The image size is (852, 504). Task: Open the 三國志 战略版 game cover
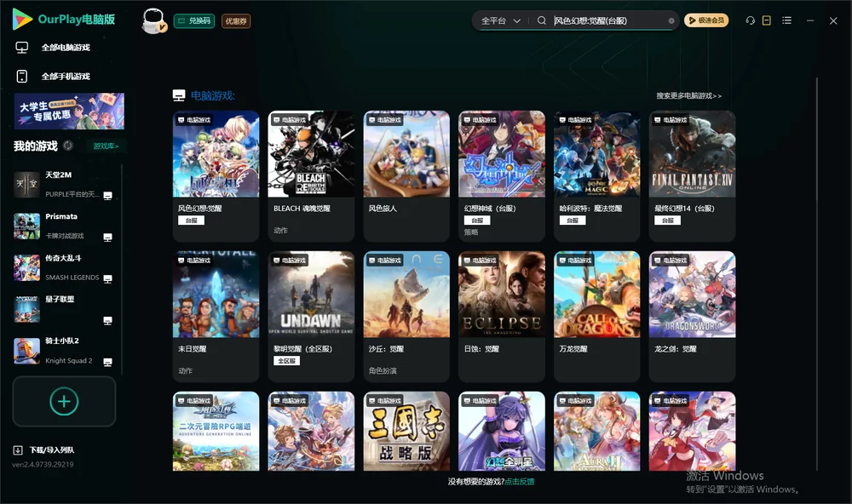tap(406, 432)
